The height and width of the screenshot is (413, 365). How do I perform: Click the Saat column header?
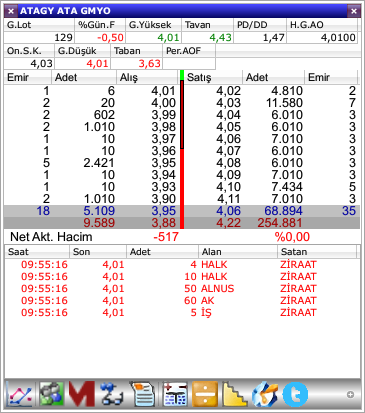click(x=37, y=252)
